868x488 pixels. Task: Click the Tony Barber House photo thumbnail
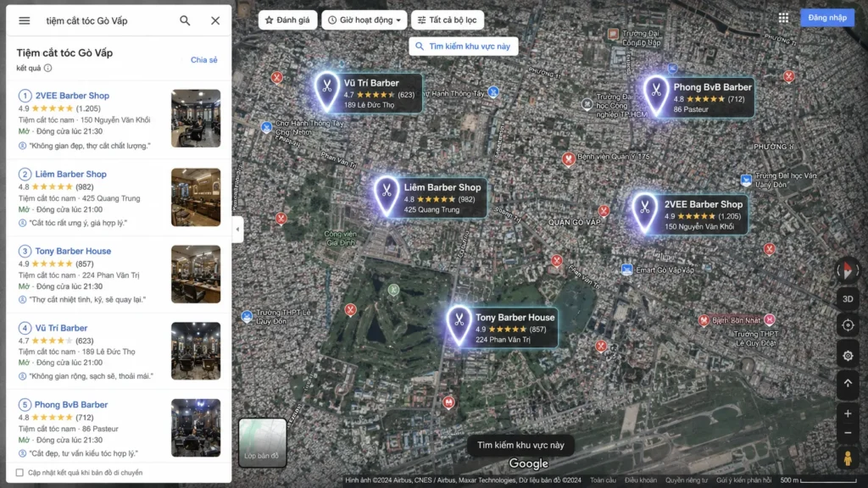point(196,274)
